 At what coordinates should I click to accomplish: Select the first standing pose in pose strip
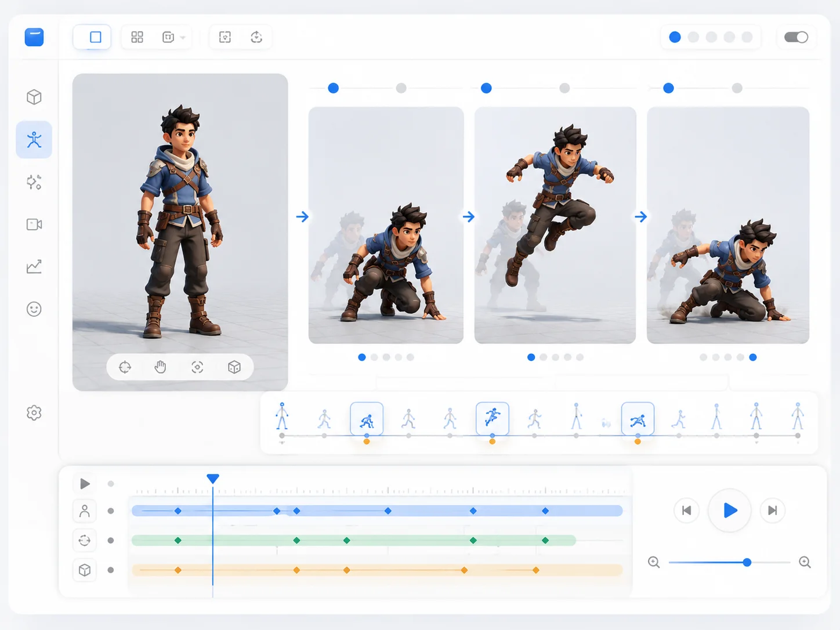(282, 417)
